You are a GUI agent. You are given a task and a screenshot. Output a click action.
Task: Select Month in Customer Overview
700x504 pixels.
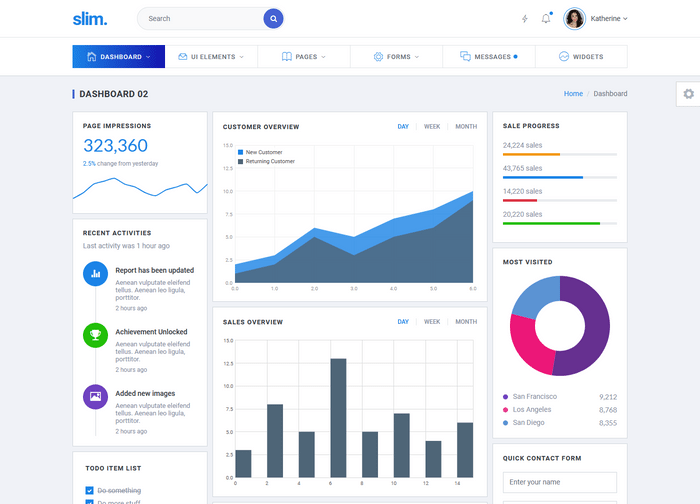coord(466,127)
